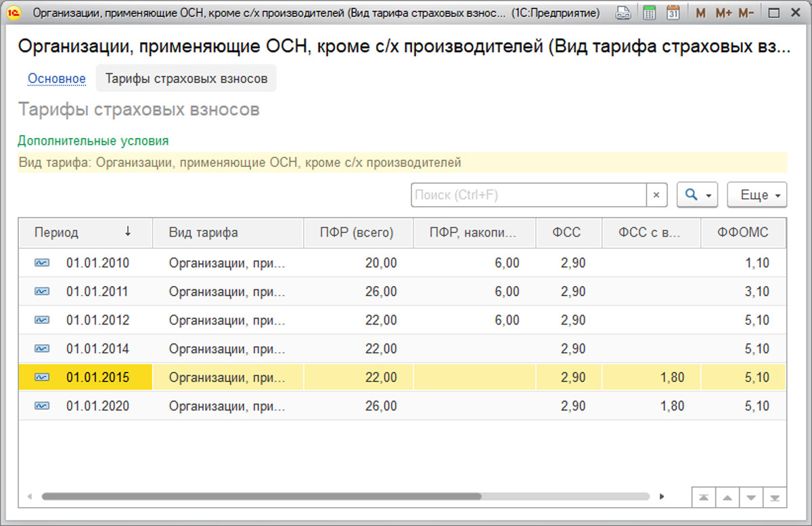Click the horizontal scrollbar thumb

pos(261,496)
